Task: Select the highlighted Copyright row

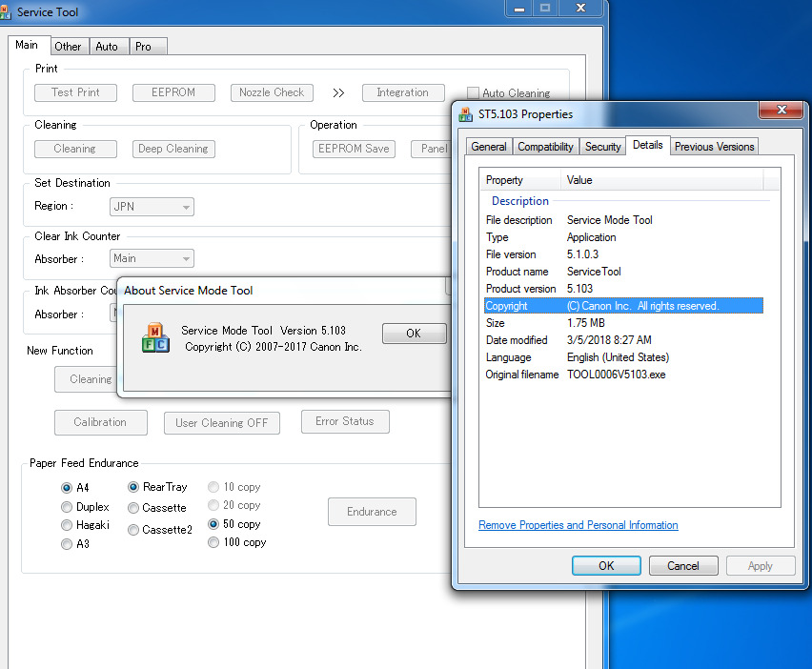Action: click(623, 306)
